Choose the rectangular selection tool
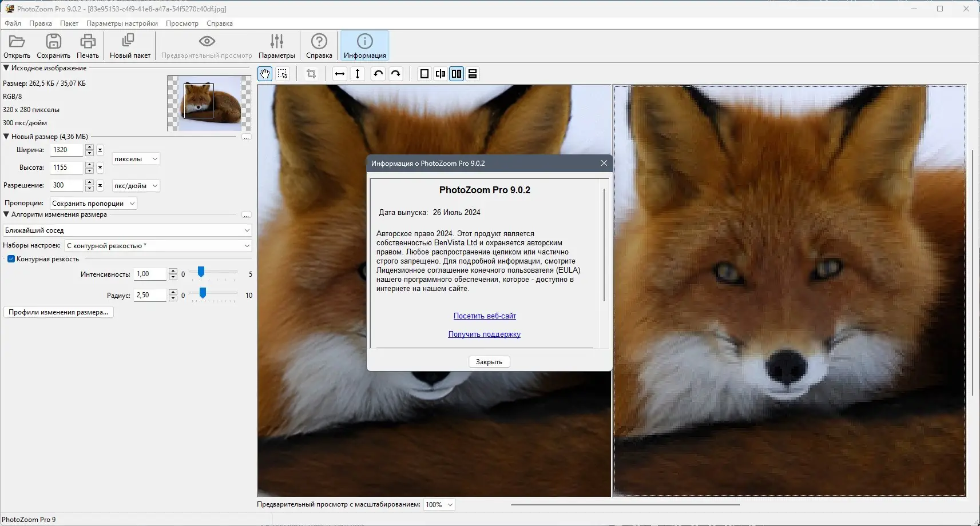980x526 pixels. click(283, 74)
